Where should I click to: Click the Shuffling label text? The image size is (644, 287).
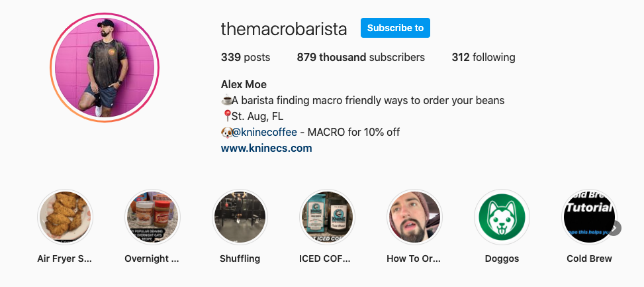240,258
